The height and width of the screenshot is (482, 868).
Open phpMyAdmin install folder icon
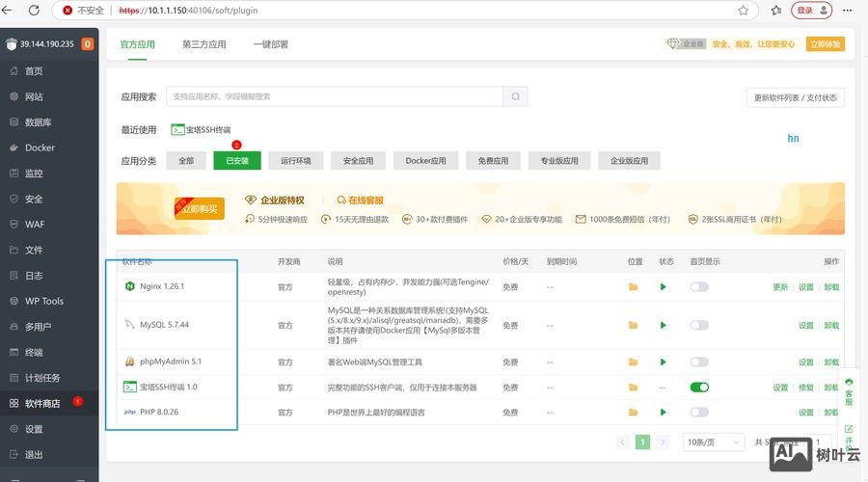[633, 361]
